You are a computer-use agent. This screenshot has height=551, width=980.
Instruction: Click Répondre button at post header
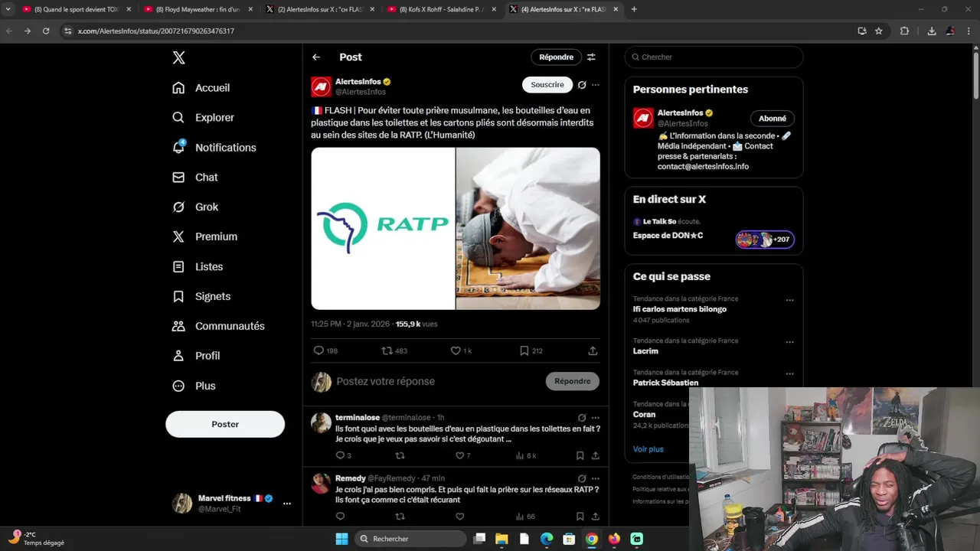click(556, 57)
